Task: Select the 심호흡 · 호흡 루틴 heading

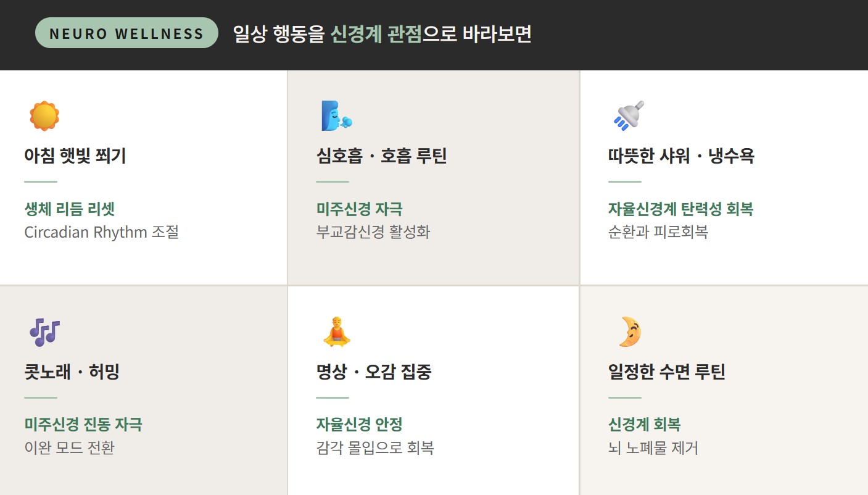Action: (x=381, y=156)
